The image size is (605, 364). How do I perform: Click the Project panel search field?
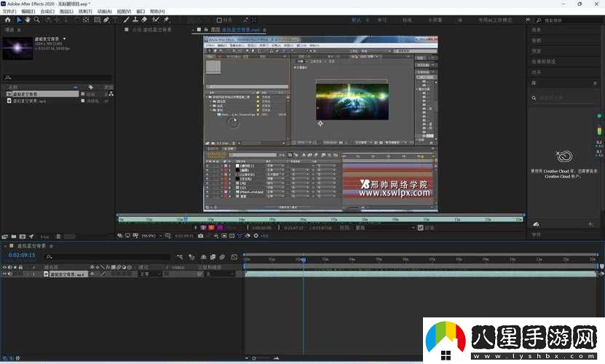[x=57, y=77]
